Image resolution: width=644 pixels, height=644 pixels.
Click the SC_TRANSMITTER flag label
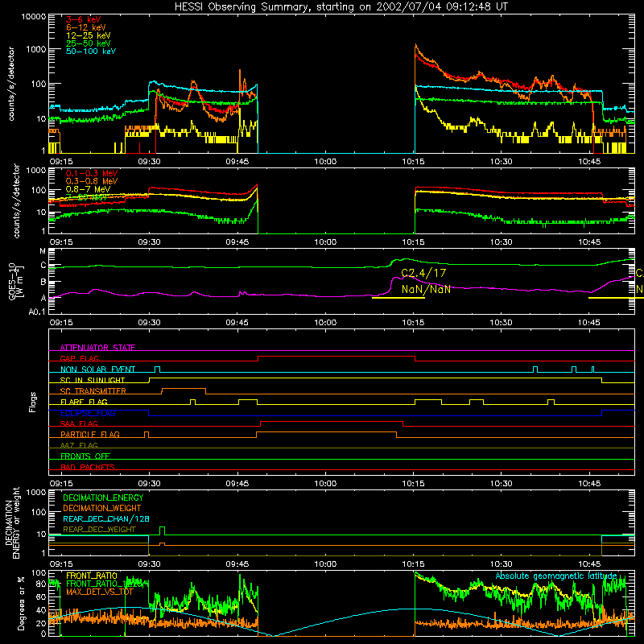[93, 391]
